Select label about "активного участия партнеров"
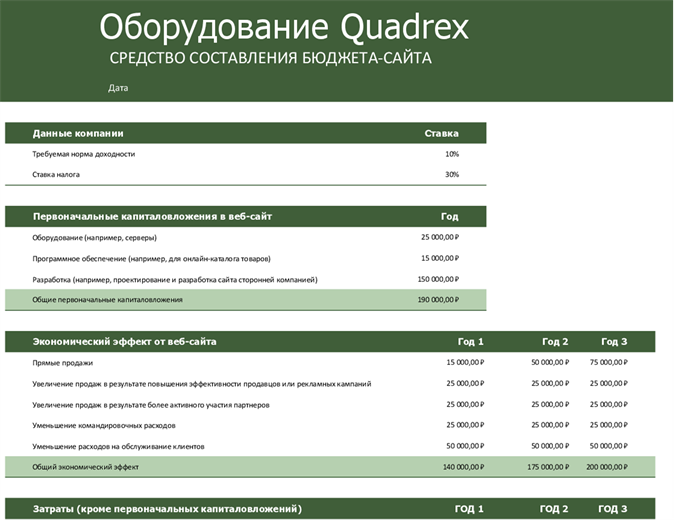This screenshot has height=520, width=675. click(x=151, y=405)
